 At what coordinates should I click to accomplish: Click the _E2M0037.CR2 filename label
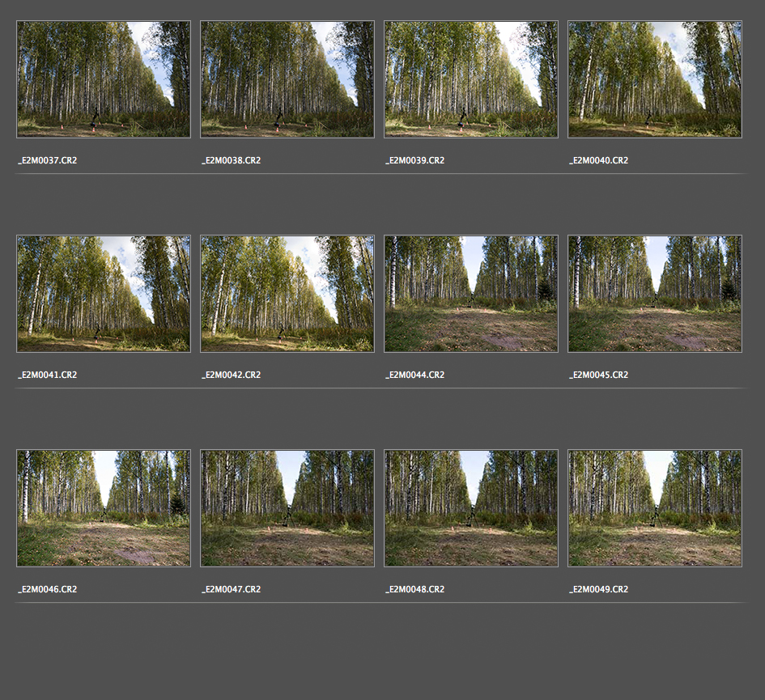(x=48, y=161)
